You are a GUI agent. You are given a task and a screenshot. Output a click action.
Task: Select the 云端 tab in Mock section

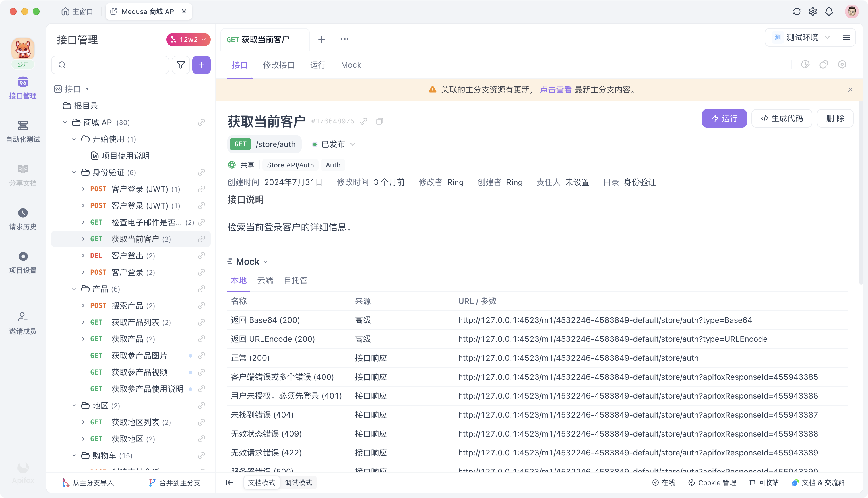click(265, 281)
